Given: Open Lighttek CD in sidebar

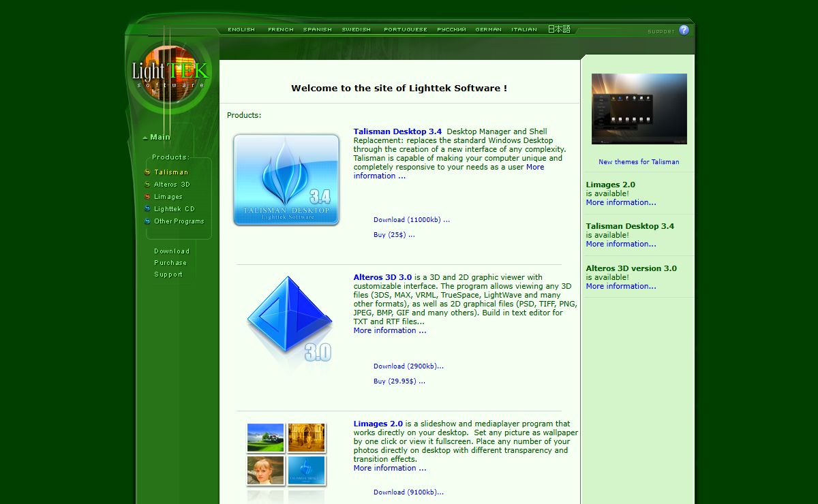Looking at the screenshot, I should 175,209.
